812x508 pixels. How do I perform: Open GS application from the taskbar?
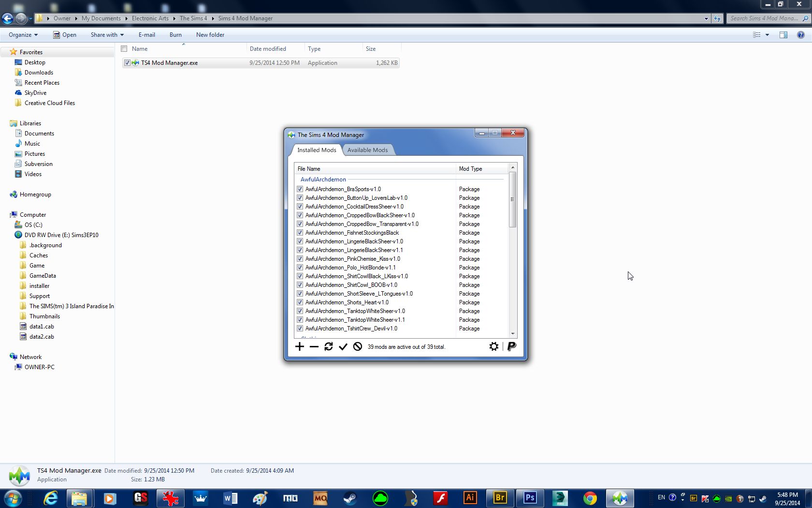(141, 498)
